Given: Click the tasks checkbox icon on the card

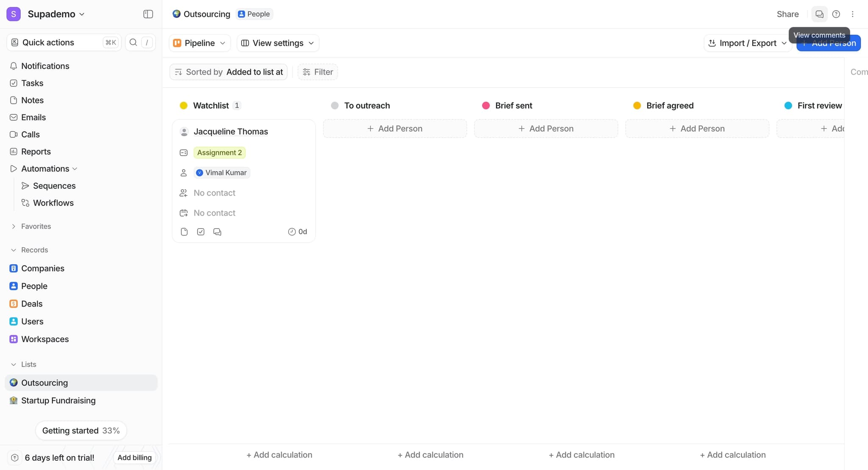Looking at the screenshot, I should tap(200, 232).
